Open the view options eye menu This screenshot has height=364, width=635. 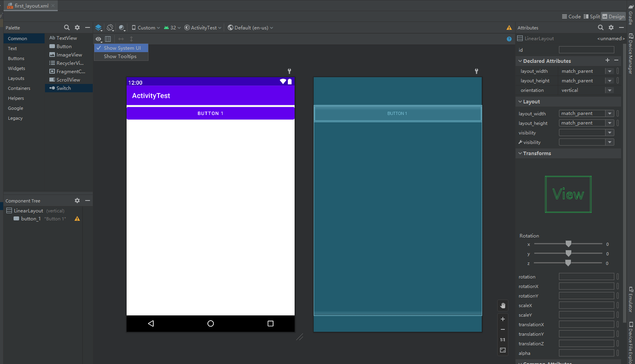[99, 39]
